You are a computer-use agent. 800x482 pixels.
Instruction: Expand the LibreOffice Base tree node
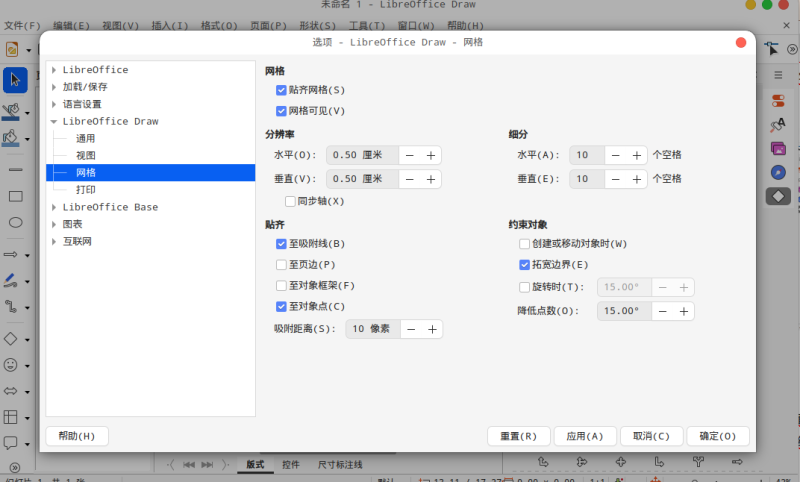coord(54,207)
